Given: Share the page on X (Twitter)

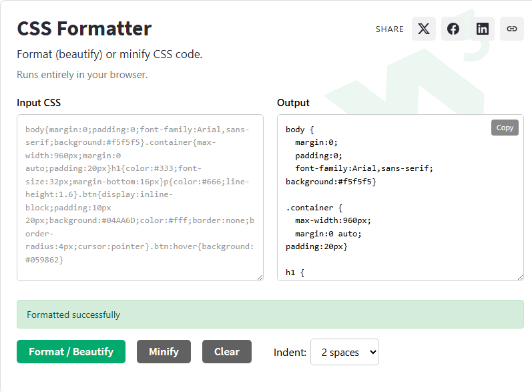Looking at the screenshot, I should pyautogui.click(x=423, y=29).
